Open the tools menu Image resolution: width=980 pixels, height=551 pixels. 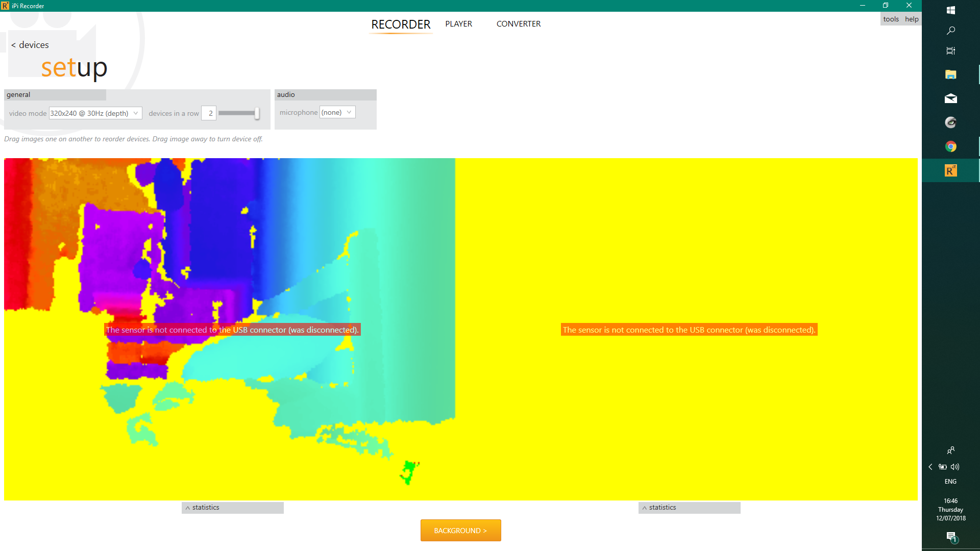[x=891, y=19]
